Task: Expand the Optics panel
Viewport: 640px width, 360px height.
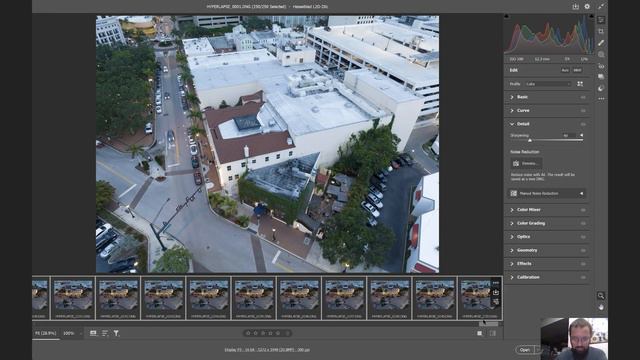Action: (x=512, y=237)
